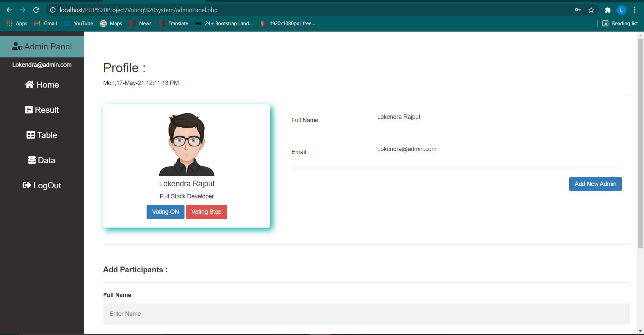Open the YouTube bookmark
The image size is (644, 335).
(x=78, y=23)
